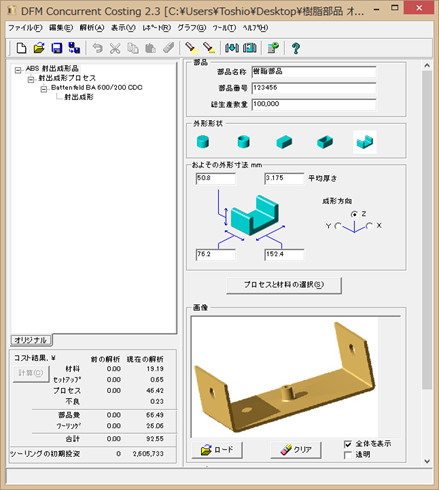This screenshot has height=490, width=439.
Task: Collapse the 射出成形プロセス tree node
Action: pos(31,79)
